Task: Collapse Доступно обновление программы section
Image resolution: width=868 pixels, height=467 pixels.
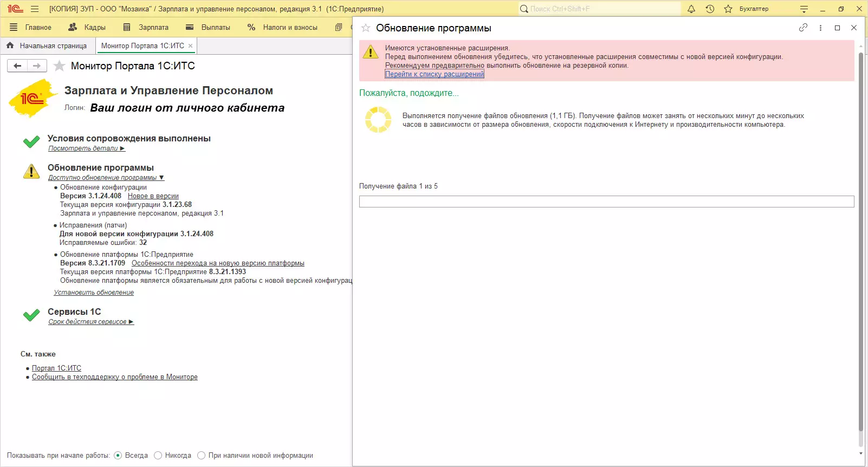Action: coord(106,178)
